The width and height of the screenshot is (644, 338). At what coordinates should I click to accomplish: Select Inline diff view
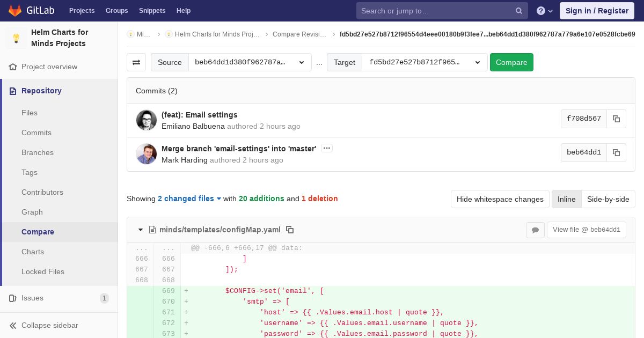point(566,199)
